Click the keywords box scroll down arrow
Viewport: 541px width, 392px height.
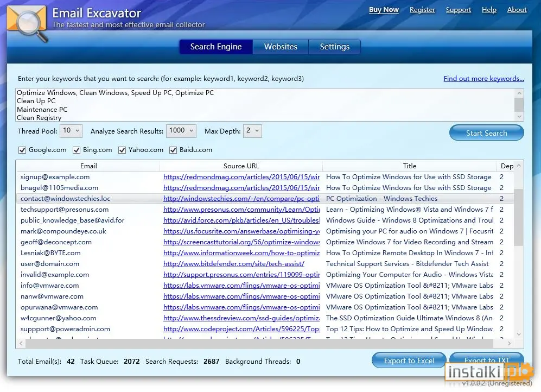tap(519, 117)
